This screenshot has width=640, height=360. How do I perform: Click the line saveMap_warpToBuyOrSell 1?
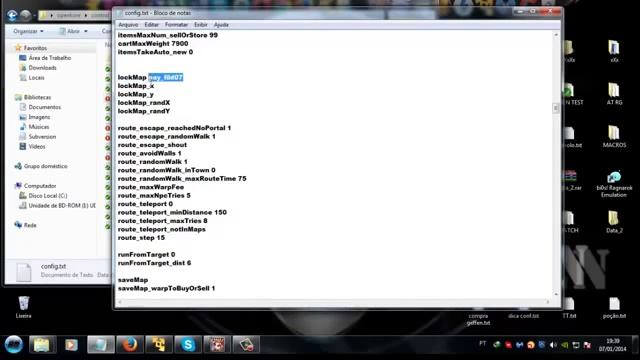pos(167,288)
